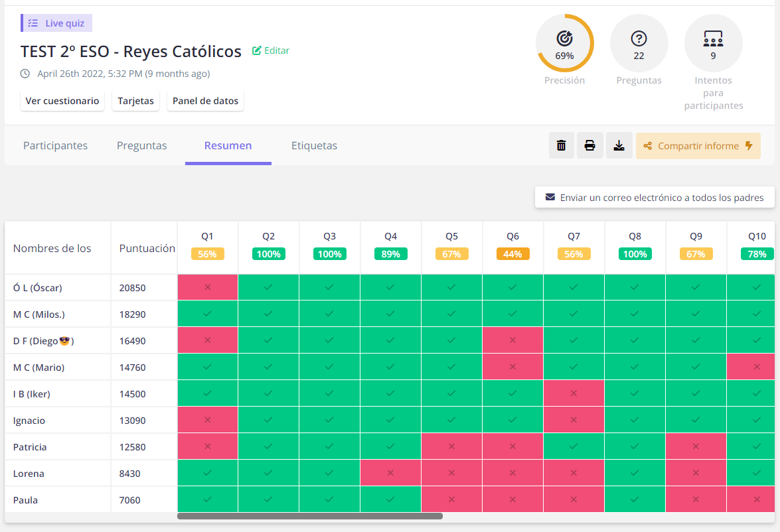This screenshot has height=532, width=780.
Task: Click the participant name Patricia
Action: 30,447
